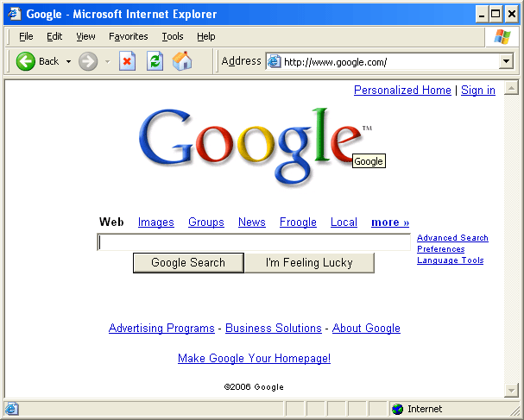Click the Sign in link

pos(478,91)
